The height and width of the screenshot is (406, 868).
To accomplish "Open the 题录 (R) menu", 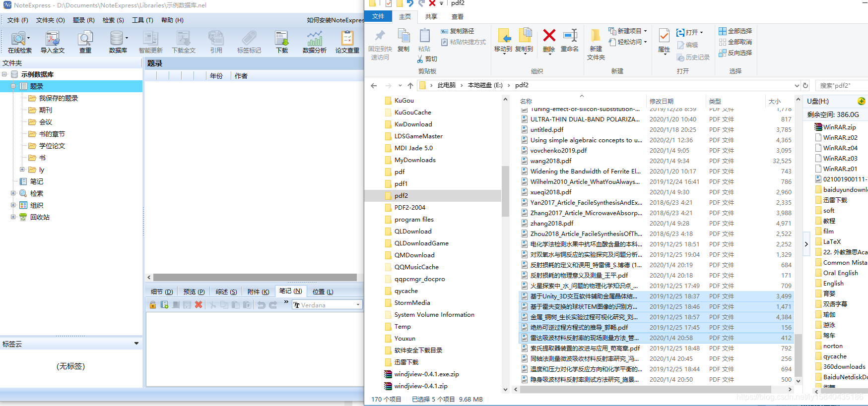I will [83, 20].
